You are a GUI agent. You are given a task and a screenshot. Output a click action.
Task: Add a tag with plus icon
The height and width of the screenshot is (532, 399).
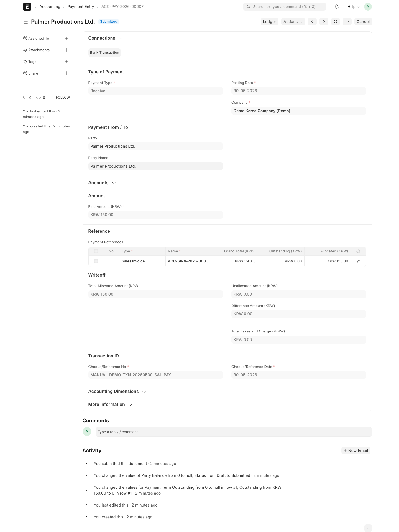coord(66,62)
